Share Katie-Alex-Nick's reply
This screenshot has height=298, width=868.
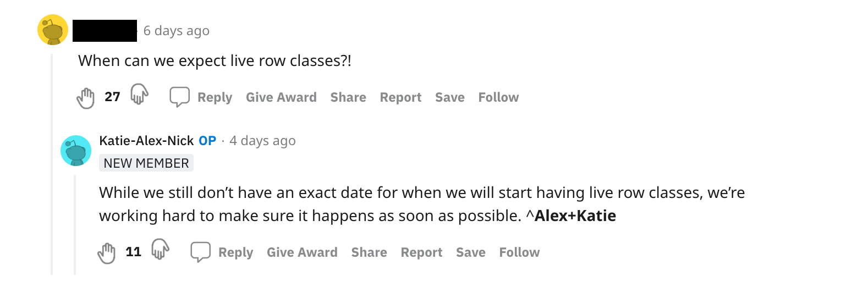coord(369,252)
